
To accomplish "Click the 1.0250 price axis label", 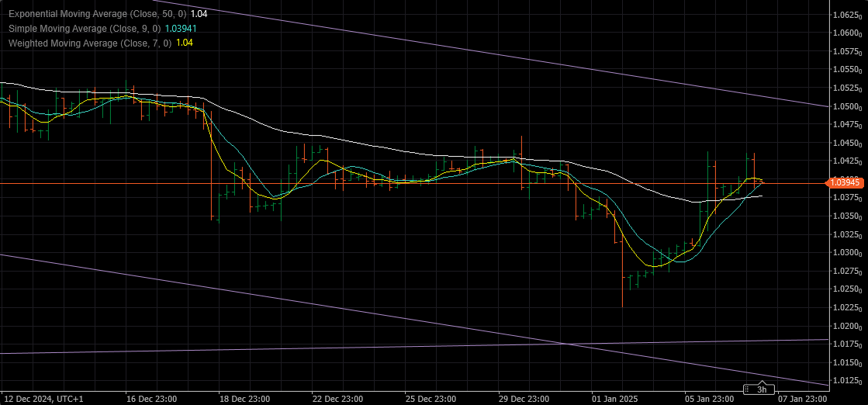I will (x=848, y=289).
